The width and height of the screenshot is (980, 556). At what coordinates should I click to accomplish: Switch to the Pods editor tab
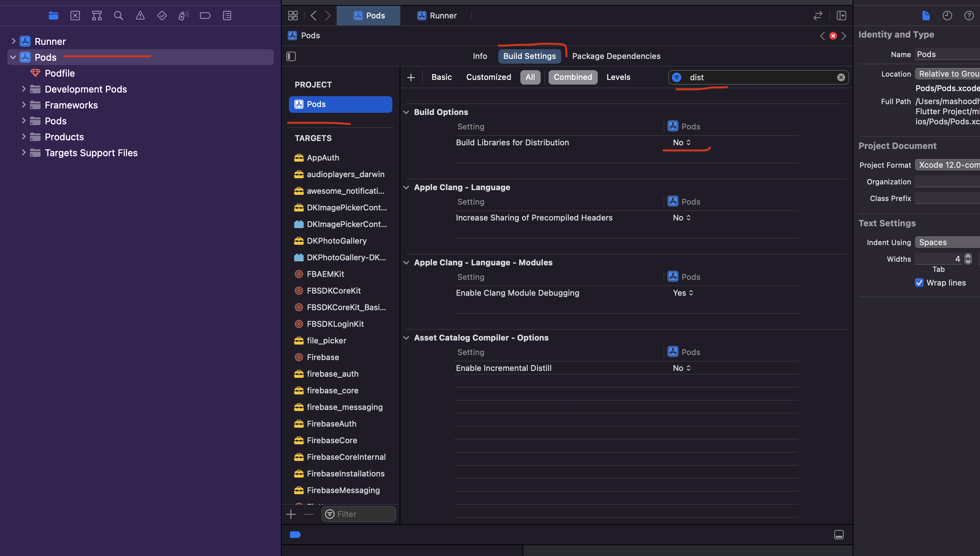coord(368,16)
